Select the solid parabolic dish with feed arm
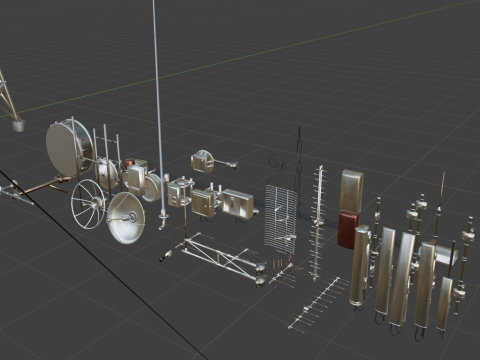The height and width of the screenshot is (360, 480). point(126,218)
